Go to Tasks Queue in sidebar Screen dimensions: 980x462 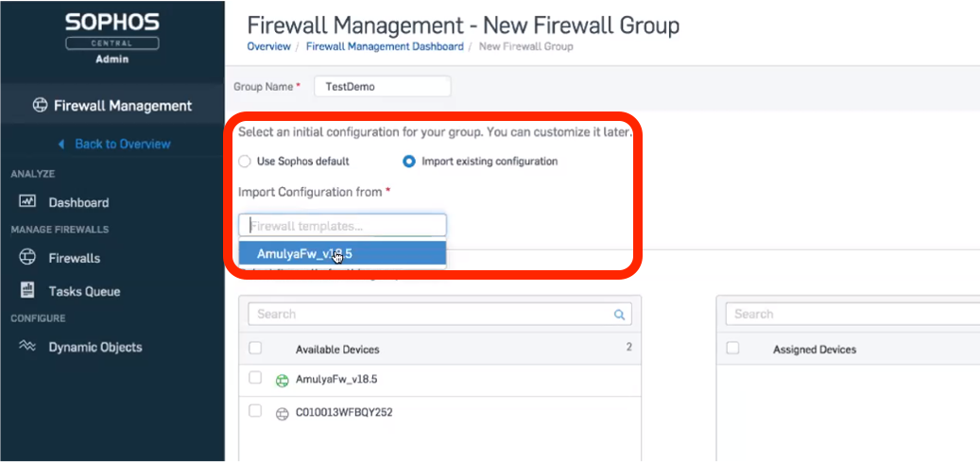84,291
